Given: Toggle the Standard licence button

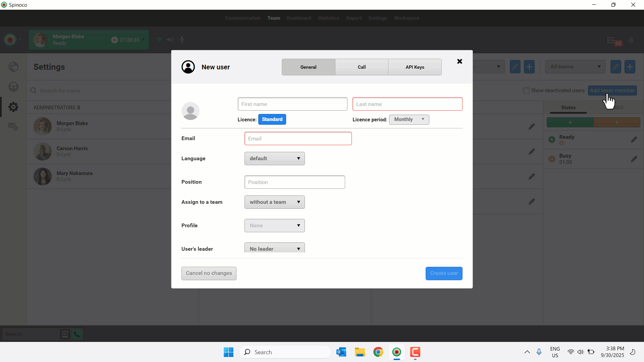Looking at the screenshot, I should pos(272,119).
